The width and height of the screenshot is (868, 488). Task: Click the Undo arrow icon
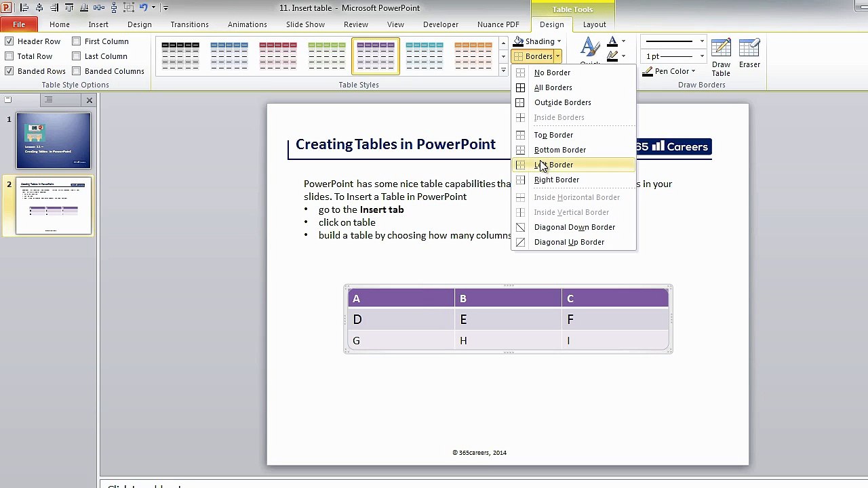pyautogui.click(x=143, y=8)
